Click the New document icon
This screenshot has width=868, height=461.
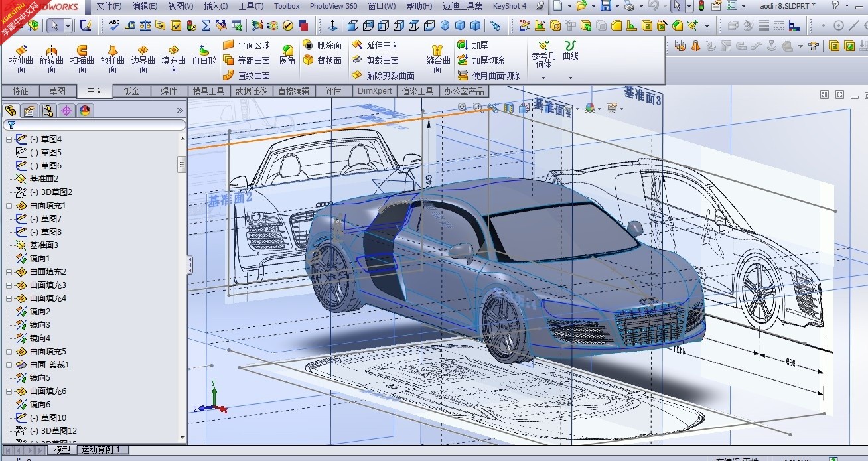557,6
